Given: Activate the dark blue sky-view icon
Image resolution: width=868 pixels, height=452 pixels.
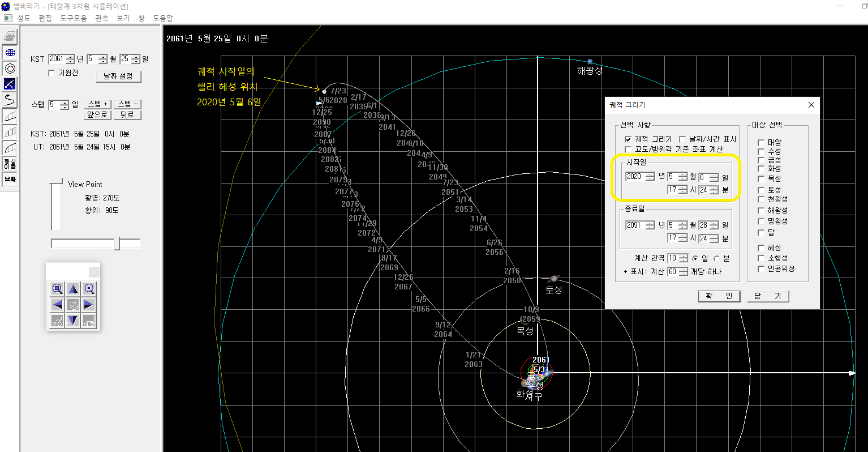Looking at the screenshot, I should click(x=10, y=84).
